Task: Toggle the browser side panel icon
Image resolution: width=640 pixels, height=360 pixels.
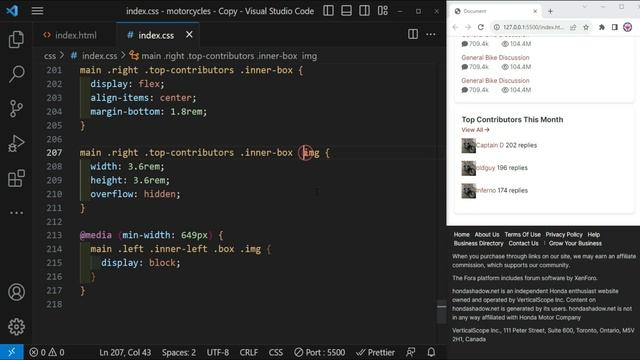Action: pos(615,27)
